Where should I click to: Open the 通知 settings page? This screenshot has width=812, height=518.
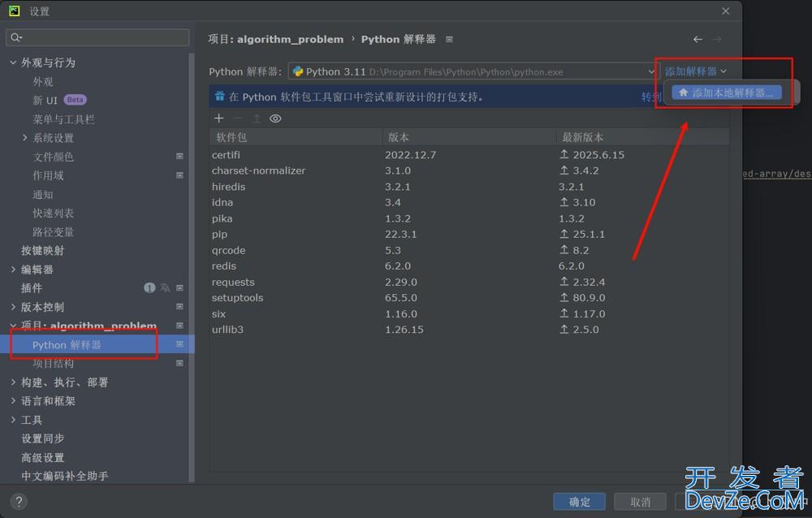[x=43, y=194]
